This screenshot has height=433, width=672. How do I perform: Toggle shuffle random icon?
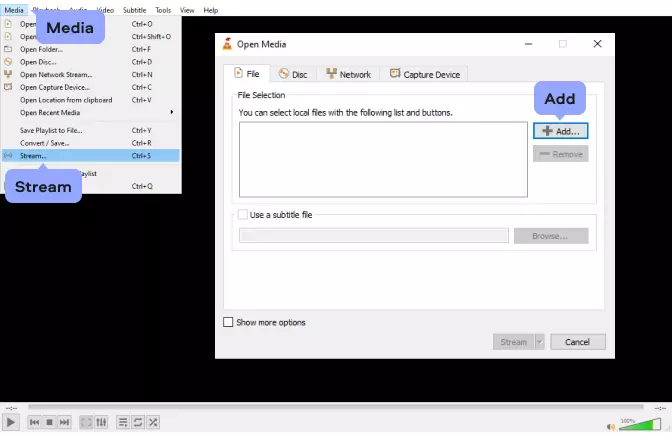(x=153, y=422)
